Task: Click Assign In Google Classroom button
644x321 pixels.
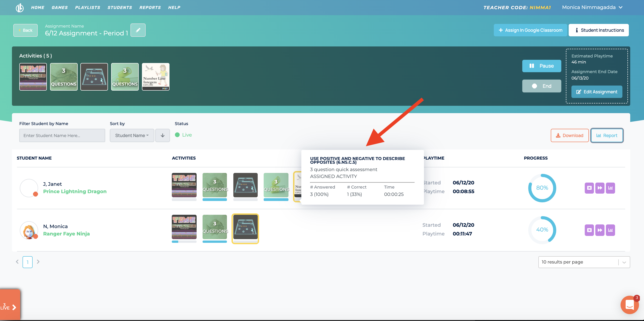Action: [x=530, y=30]
